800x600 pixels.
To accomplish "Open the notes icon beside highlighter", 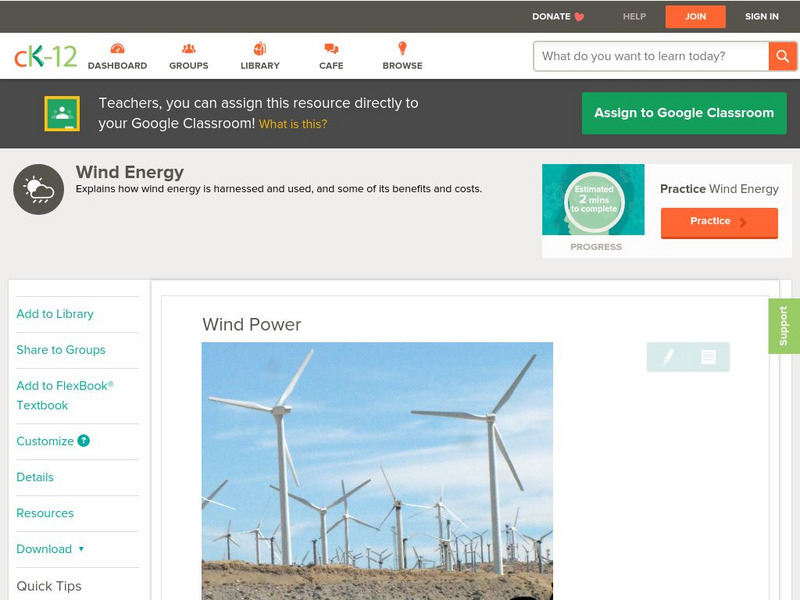I will tap(708, 357).
